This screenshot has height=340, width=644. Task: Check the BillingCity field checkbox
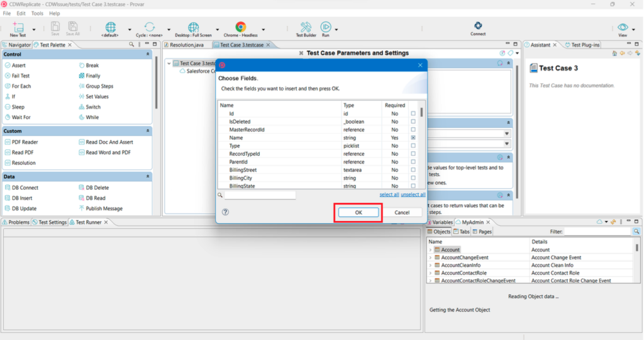[x=413, y=178]
